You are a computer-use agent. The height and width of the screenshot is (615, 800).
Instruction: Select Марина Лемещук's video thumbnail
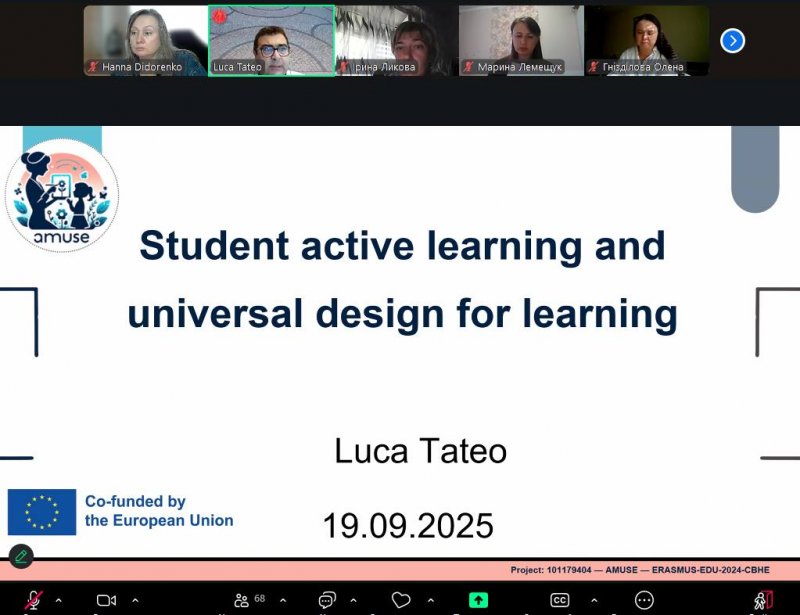coord(520,40)
